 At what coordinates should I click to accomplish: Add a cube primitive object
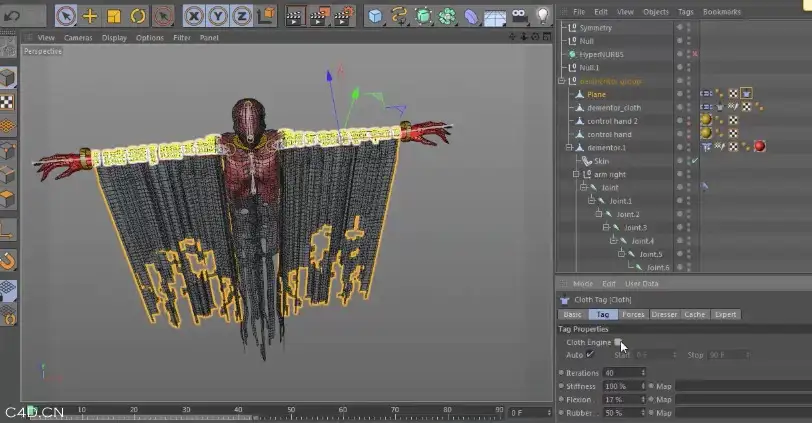click(x=375, y=17)
